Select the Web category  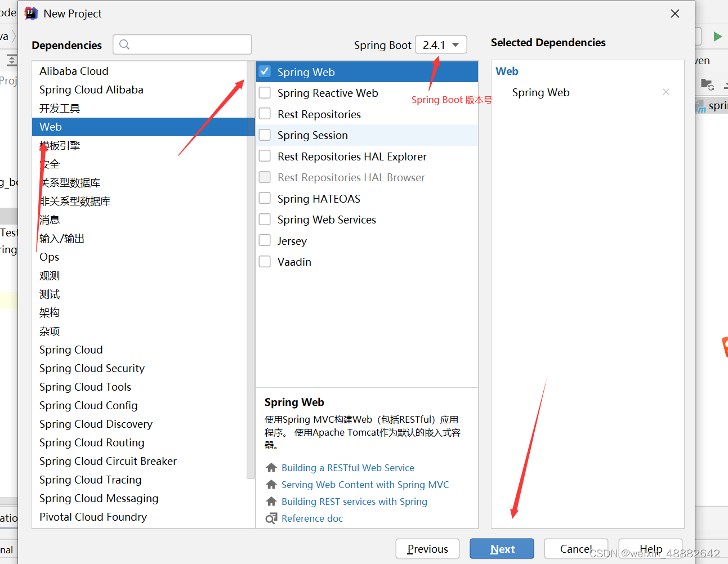139,127
